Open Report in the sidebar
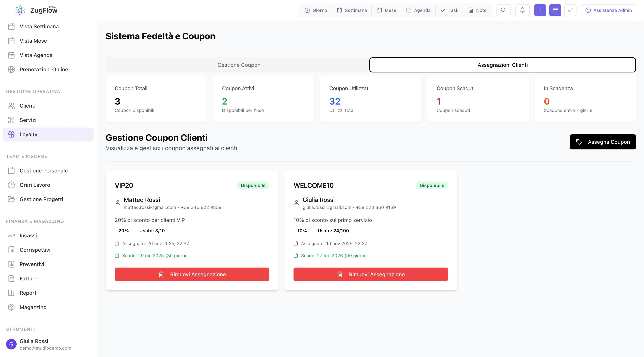This screenshot has width=644, height=357. (x=28, y=293)
